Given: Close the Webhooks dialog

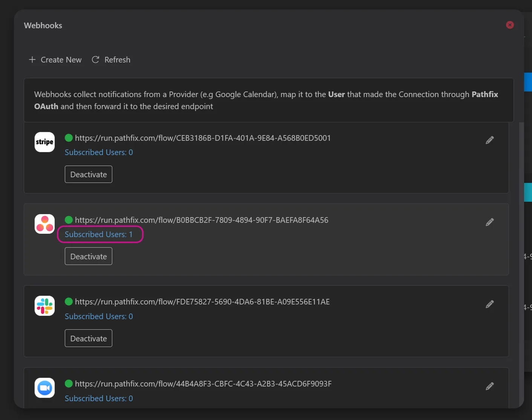Looking at the screenshot, I should pyautogui.click(x=510, y=25).
